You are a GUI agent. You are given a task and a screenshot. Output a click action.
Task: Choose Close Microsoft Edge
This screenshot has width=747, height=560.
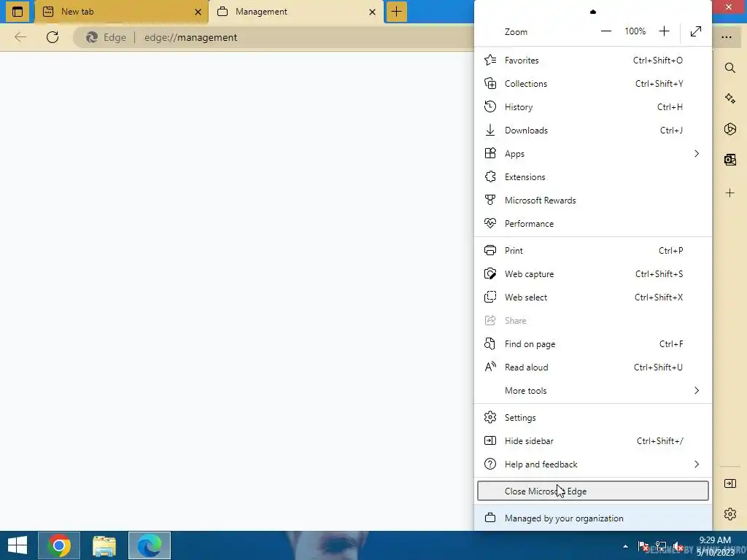pyautogui.click(x=592, y=491)
